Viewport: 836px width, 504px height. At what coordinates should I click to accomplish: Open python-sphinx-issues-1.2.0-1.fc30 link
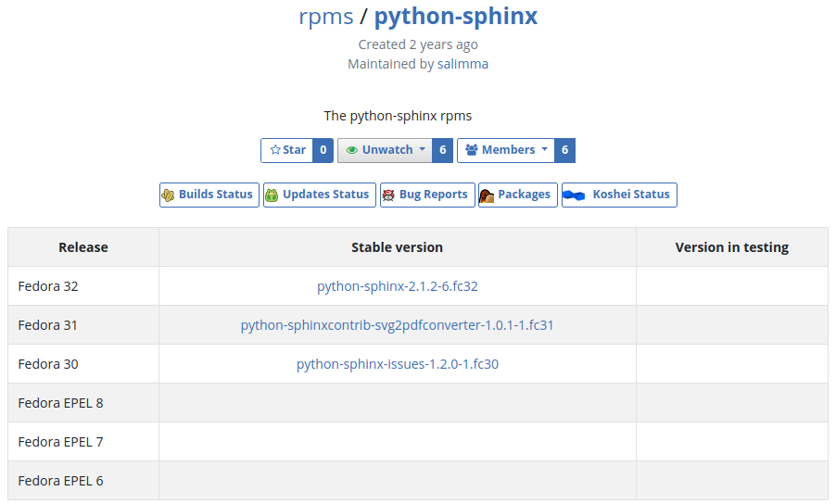398,364
